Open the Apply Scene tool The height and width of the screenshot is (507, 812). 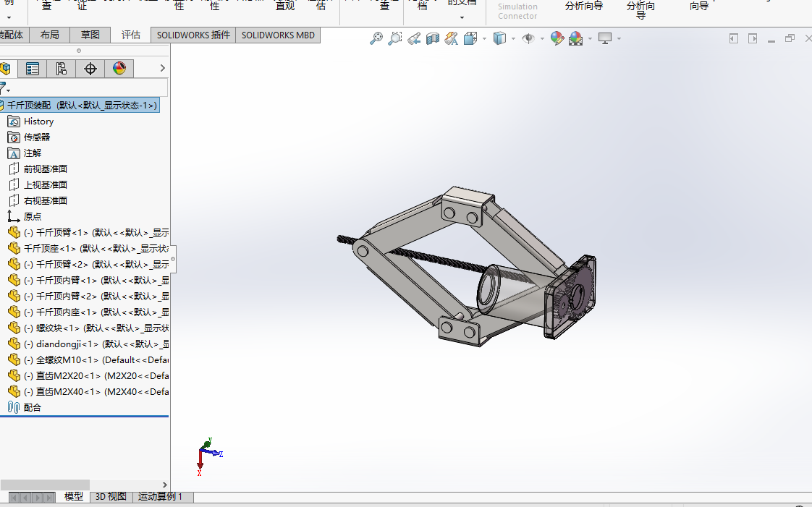[x=575, y=38]
